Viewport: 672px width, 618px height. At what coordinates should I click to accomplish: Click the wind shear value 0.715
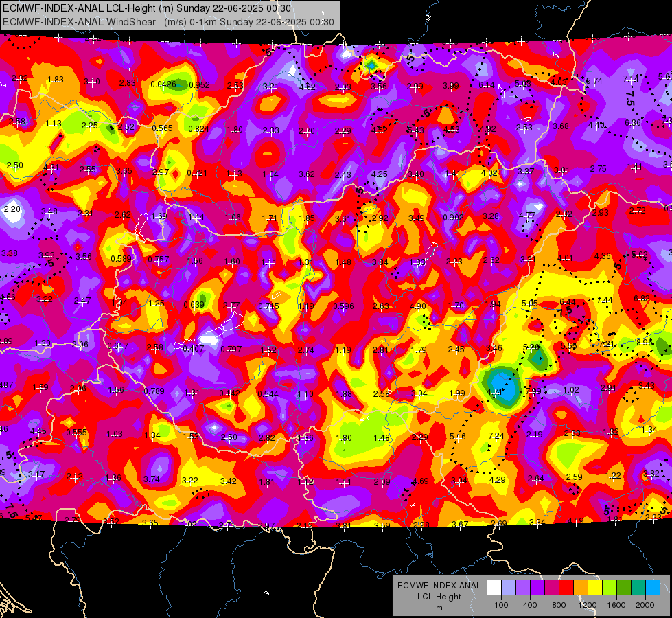(x=268, y=306)
